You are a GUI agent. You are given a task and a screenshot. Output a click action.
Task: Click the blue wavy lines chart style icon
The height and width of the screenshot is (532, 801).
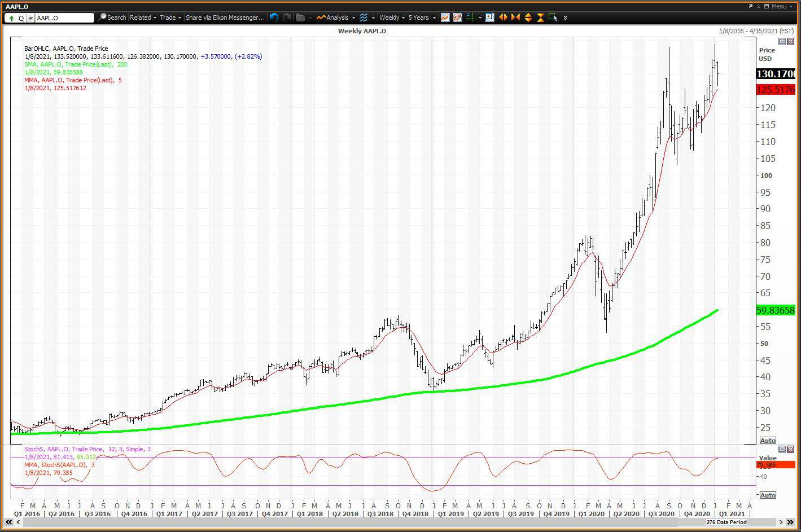(364, 17)
